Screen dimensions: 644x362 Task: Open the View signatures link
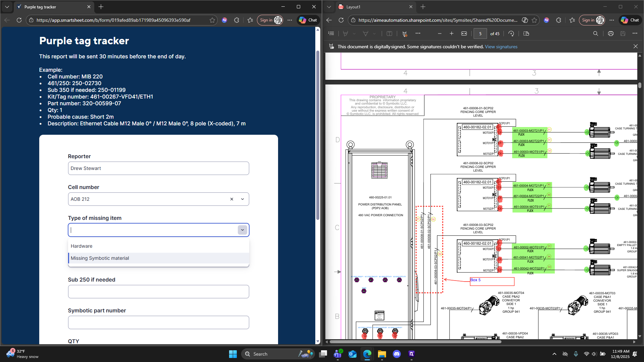501,47
